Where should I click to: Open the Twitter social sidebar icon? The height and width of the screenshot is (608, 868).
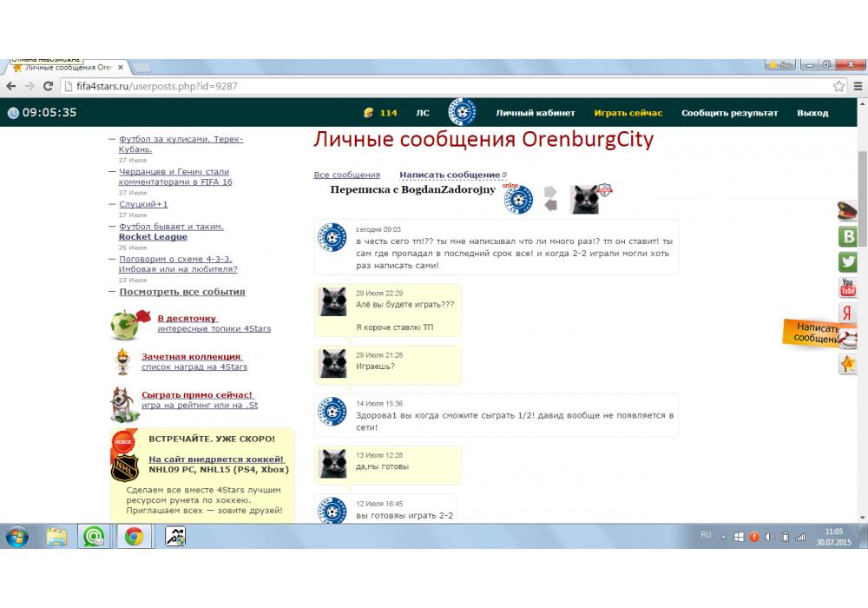point(848,261)
